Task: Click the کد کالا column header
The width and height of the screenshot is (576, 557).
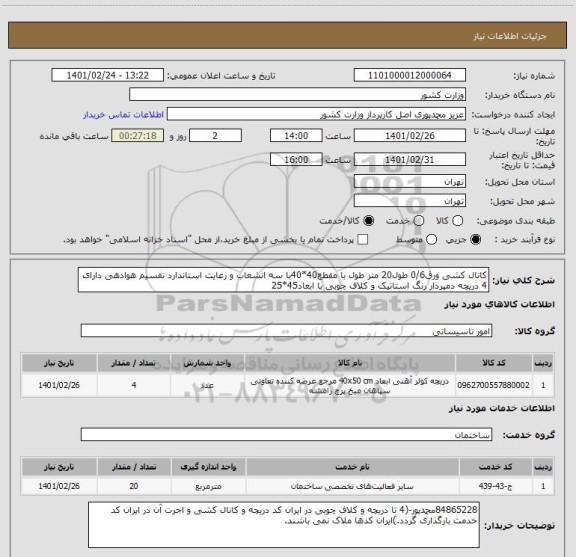Action: click(493, 363)
